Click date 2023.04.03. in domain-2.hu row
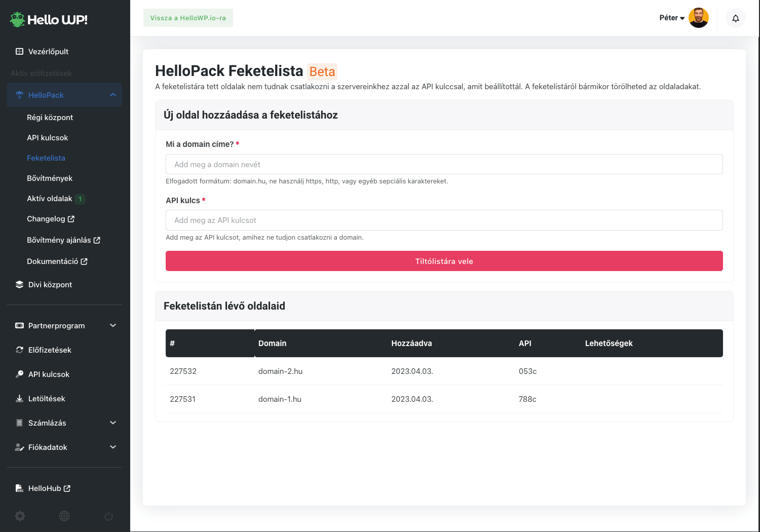Screen dimensions: 760x532 coord(412,371)
